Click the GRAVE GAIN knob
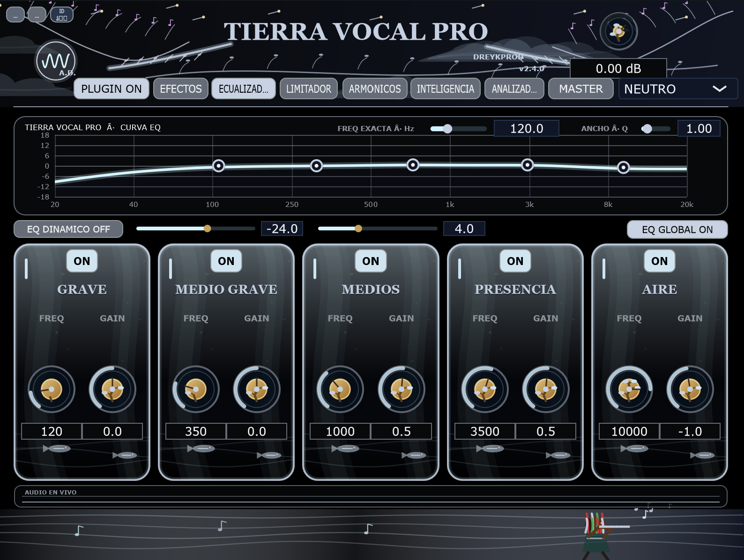This screenshot has height=560, width=744. point(112,389)
